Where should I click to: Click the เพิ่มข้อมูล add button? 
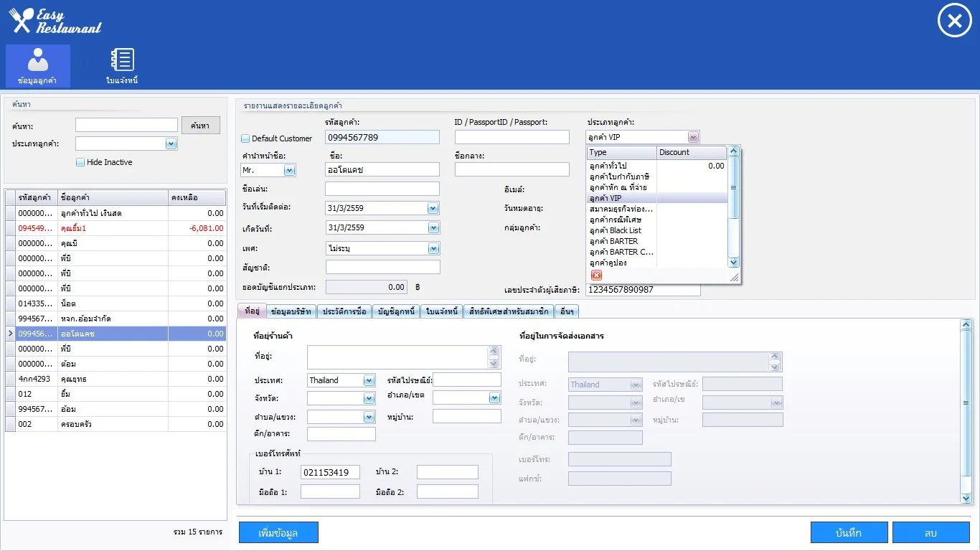click(x=278, y=532)
